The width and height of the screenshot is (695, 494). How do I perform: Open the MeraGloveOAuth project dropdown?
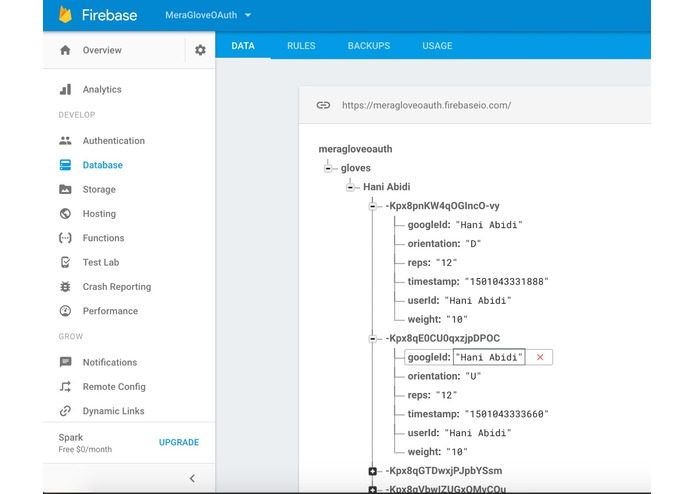[x=208, y=15]
